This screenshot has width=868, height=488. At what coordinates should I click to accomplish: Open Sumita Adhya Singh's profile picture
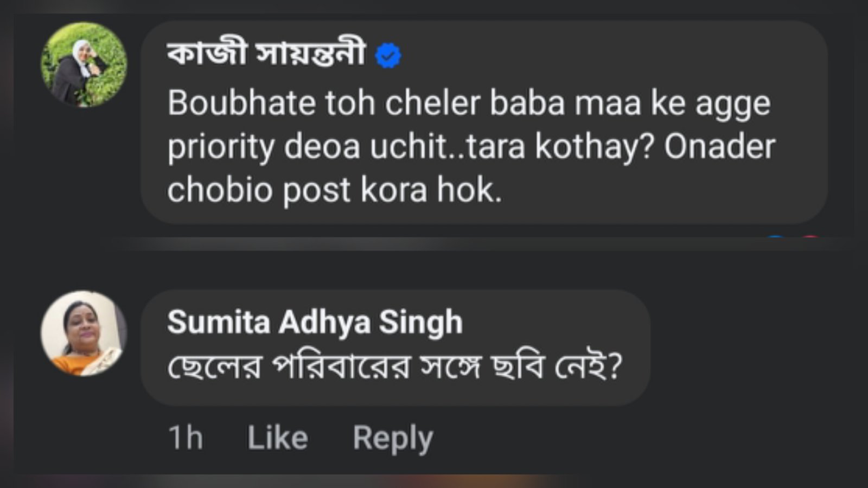click(x=84, y=333)
